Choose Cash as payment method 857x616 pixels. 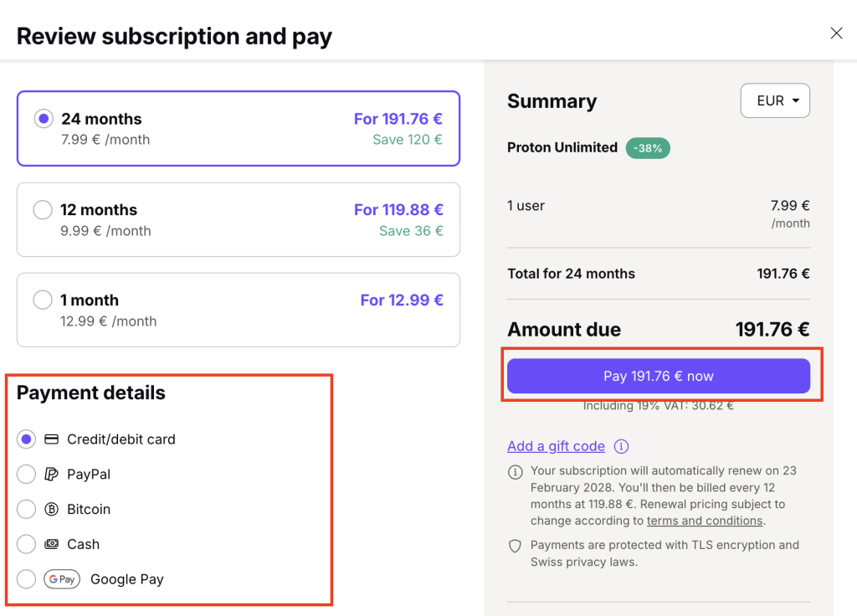pos(26,544)
